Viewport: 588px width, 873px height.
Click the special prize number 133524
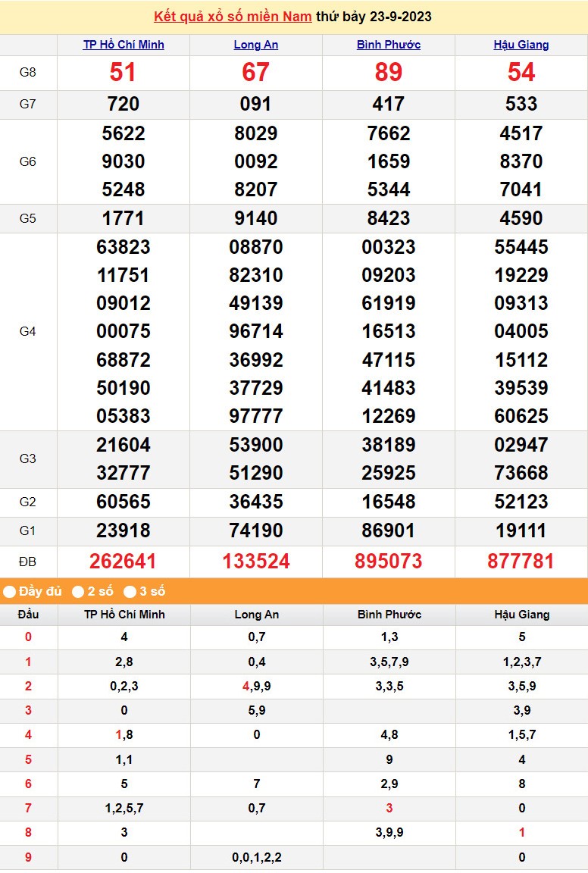point(256,562)
